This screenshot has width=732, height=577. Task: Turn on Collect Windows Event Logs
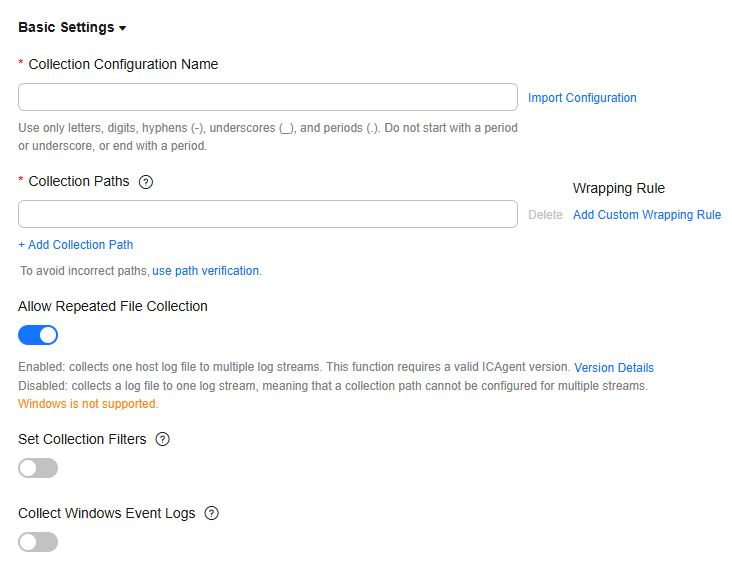[x=38, y=542]
